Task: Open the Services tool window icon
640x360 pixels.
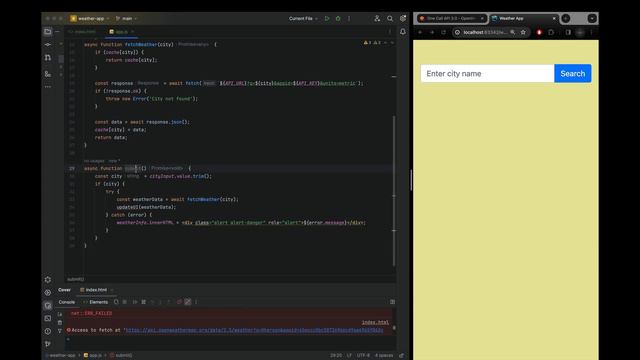Action: [x=48, y=280]
